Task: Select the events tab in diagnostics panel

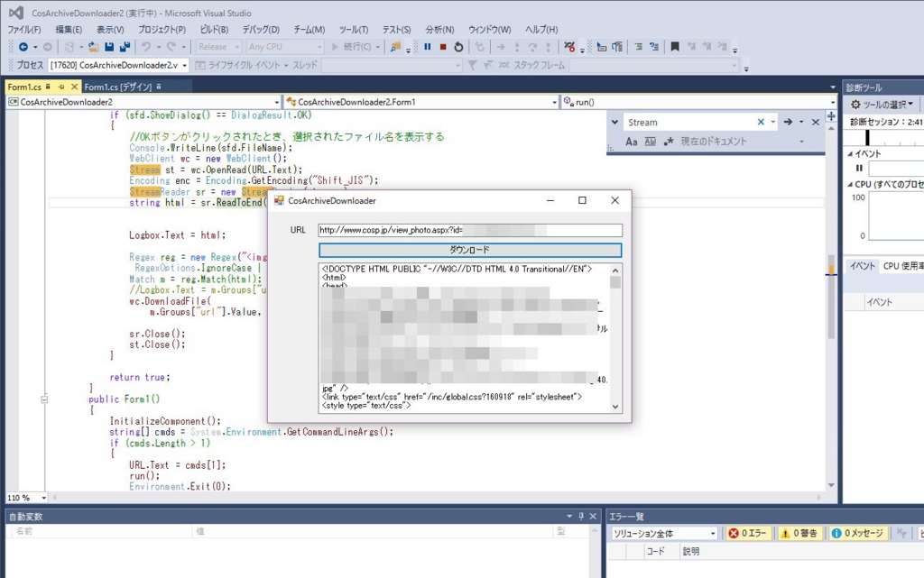Action: click(862, 266)
